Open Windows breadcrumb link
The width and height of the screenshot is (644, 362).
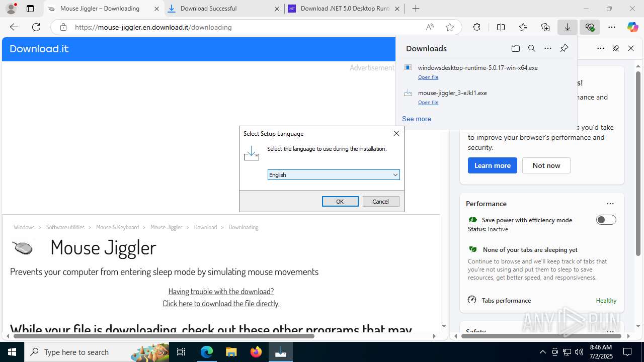point(24,227)
